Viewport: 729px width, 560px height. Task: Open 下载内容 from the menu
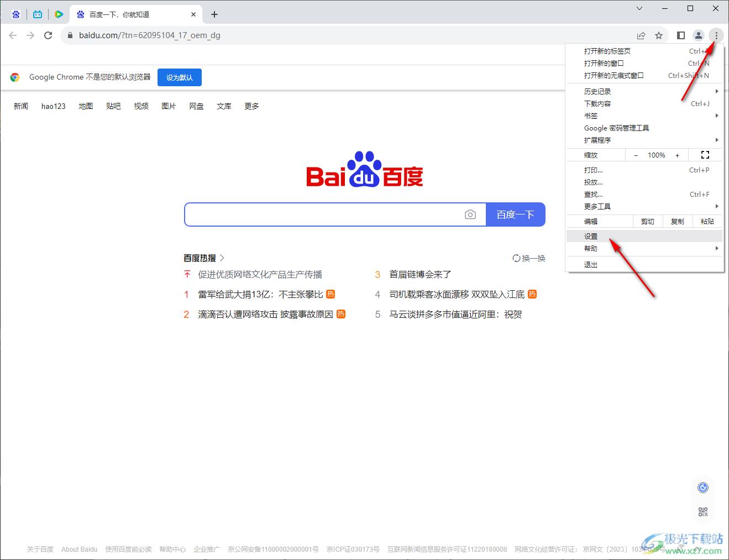point(645,103)
